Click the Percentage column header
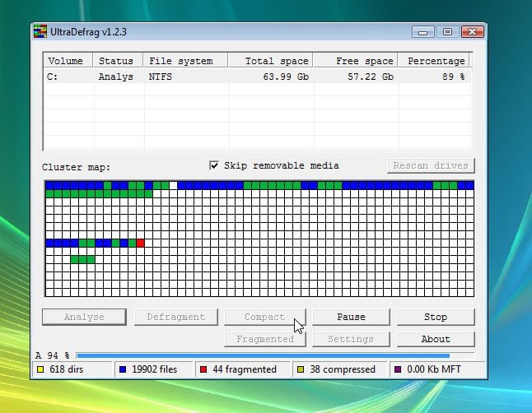 coord(434,61)
